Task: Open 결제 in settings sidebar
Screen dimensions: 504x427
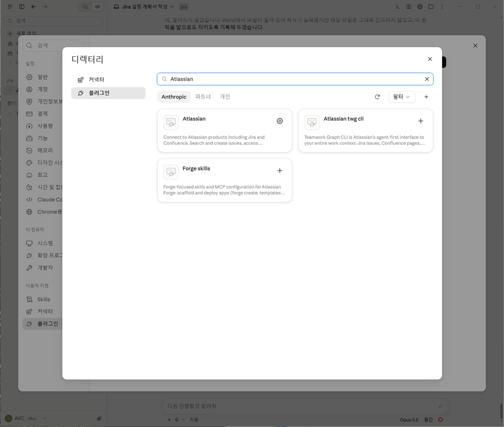Action: tap(42, 114)
